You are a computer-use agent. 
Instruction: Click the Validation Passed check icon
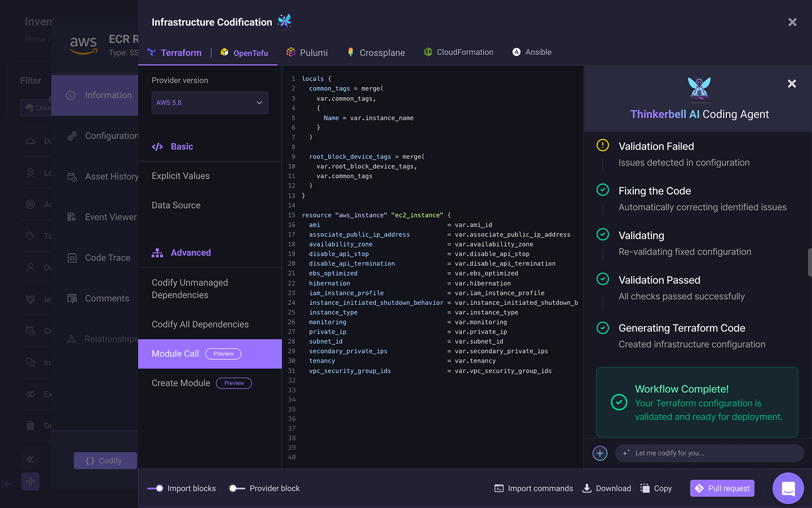pos(603,279)
